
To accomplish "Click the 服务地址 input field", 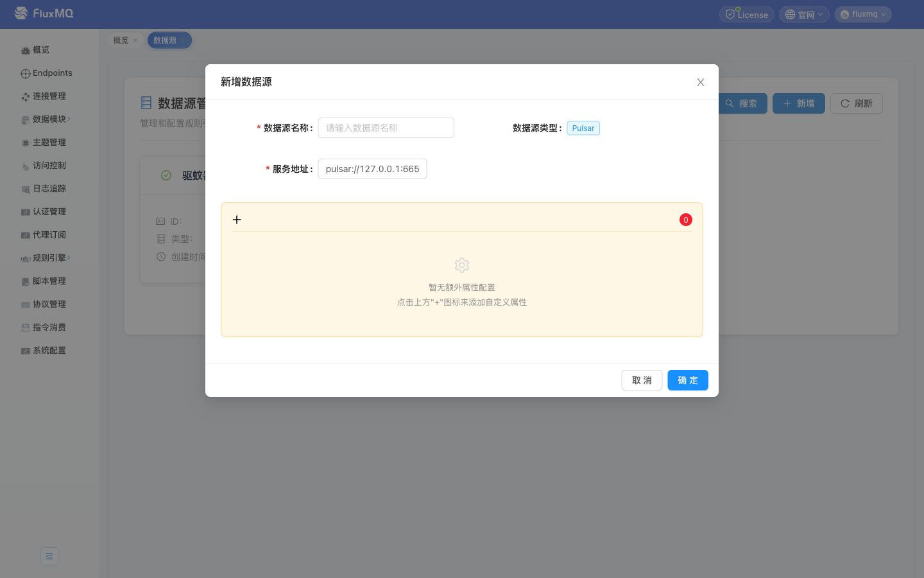I will click(x=372, y=169).
